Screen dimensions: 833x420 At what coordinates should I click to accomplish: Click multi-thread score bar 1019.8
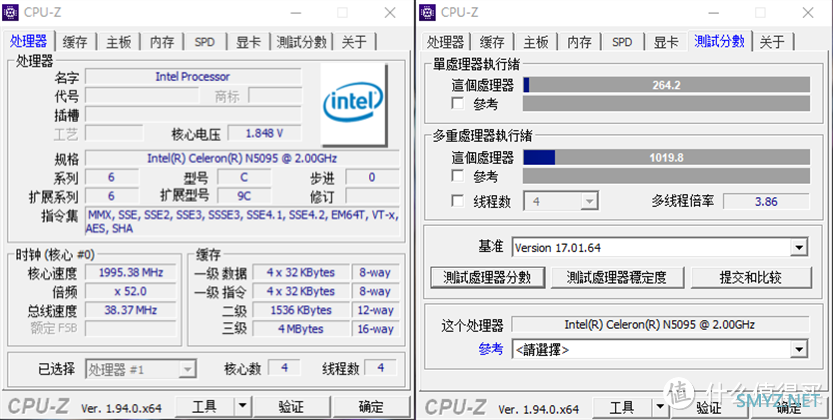667,158
